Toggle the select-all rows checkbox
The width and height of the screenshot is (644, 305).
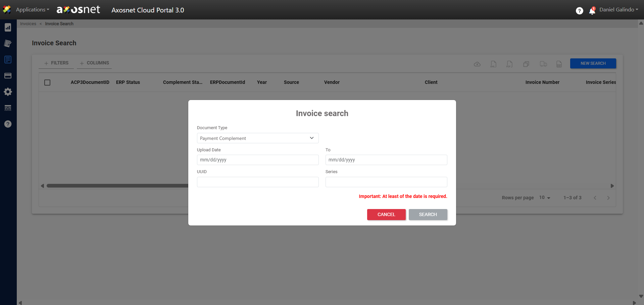[x=47, y=83]
